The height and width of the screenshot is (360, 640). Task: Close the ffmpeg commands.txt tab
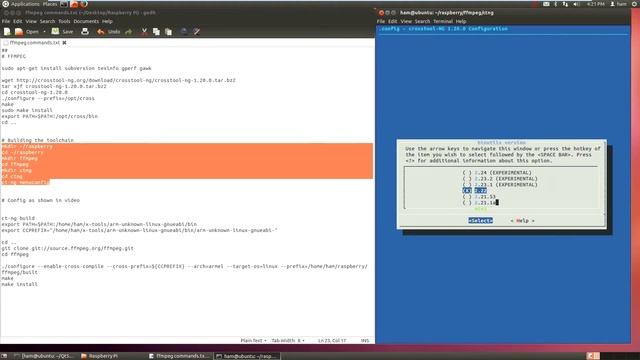64,42
